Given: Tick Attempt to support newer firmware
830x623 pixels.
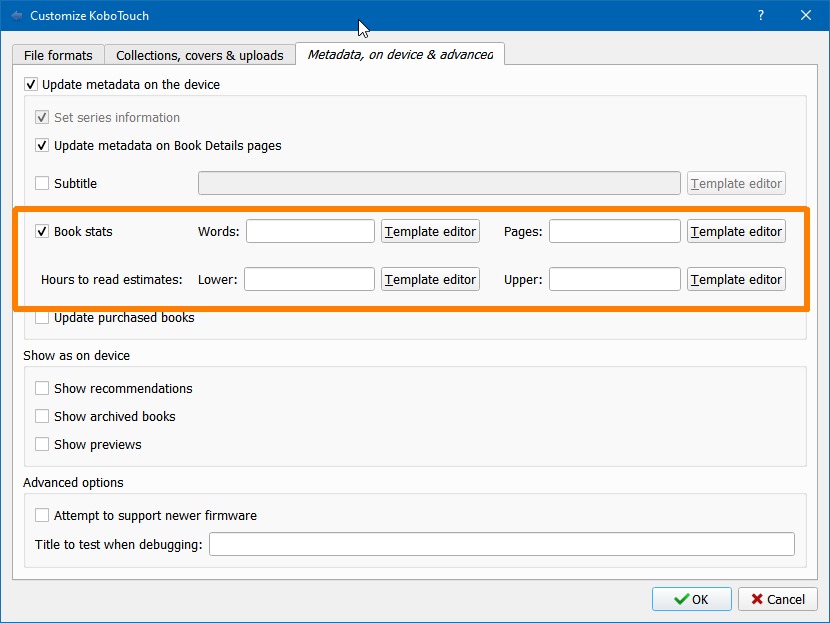Looking at the screenshot, I should 42,515.
